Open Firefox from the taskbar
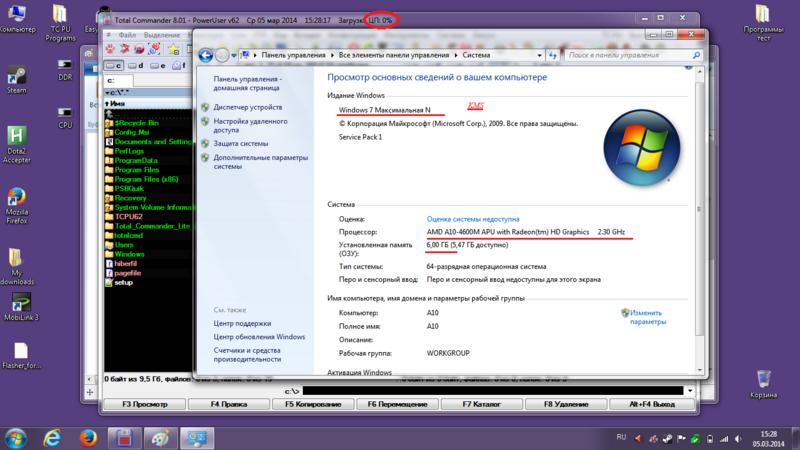The image size is (800, 450). coord(88,438)
